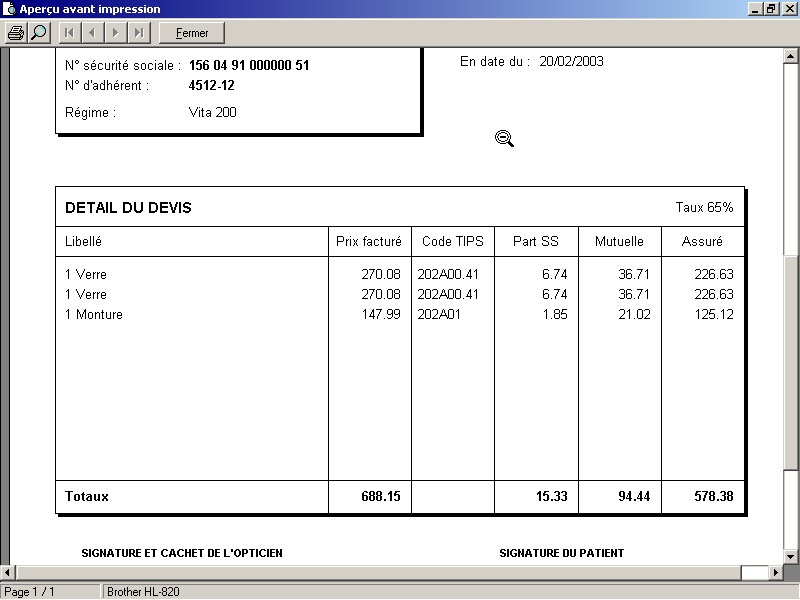Click the total Assuré amount 578.38
The image size is (800, 600).
click(x=713, y=496)
